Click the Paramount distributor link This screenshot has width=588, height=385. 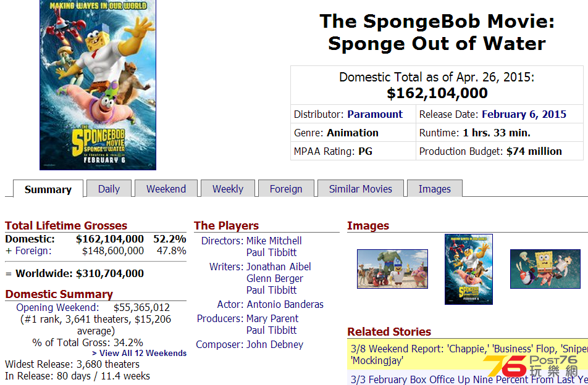(x=375, y=114)
